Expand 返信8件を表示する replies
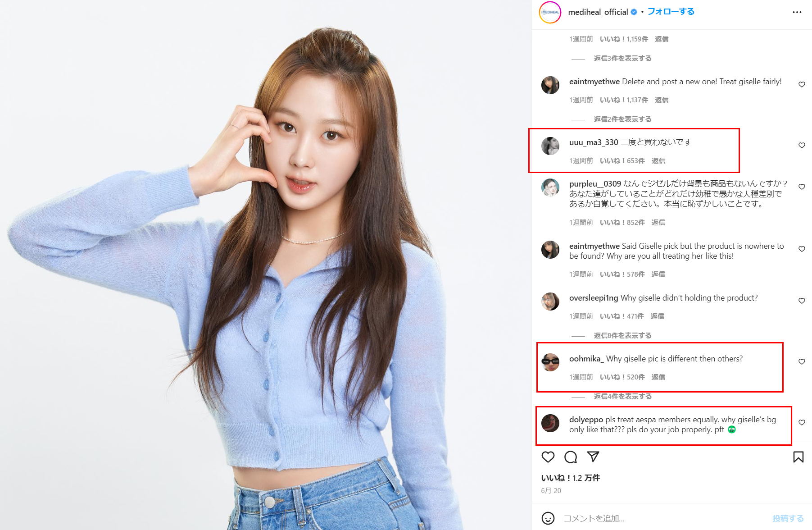This screenshot has height=530, width=812. [x=622, y=335]
